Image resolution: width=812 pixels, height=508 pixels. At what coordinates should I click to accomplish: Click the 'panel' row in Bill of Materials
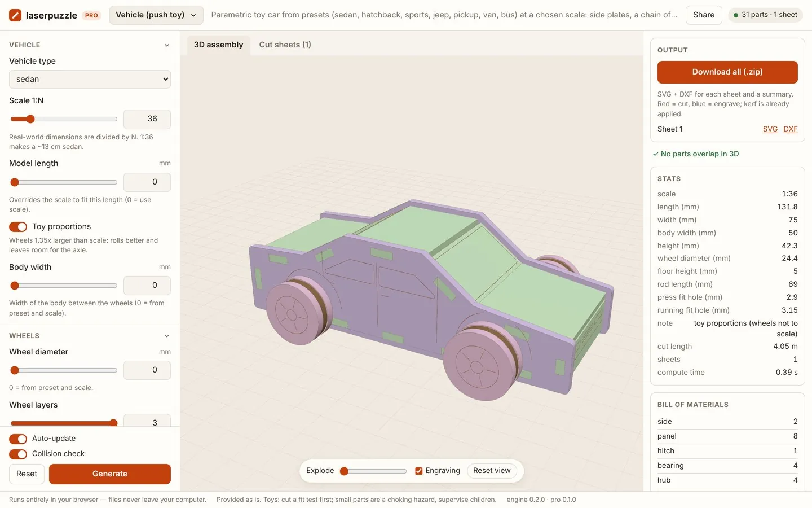pyautogui.click(x=727, y=436)
